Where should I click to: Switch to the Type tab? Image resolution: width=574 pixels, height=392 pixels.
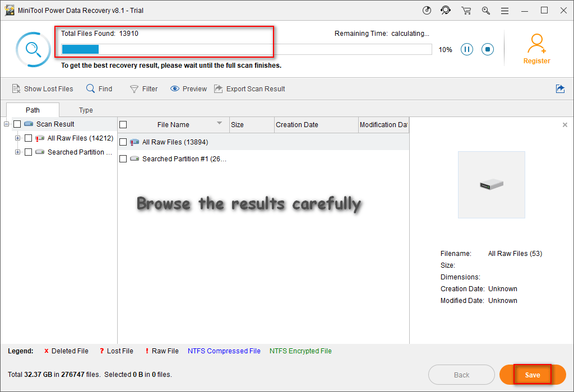(x=86, y=110)
